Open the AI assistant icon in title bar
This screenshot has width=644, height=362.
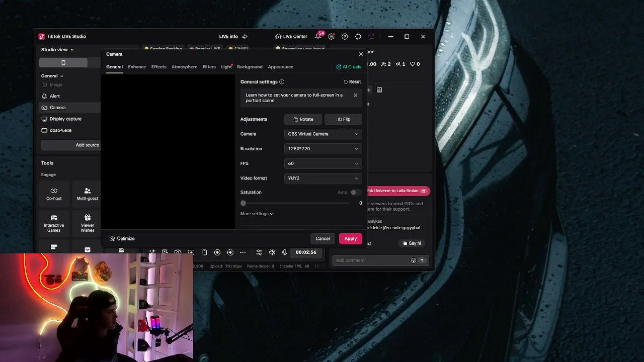331,36
